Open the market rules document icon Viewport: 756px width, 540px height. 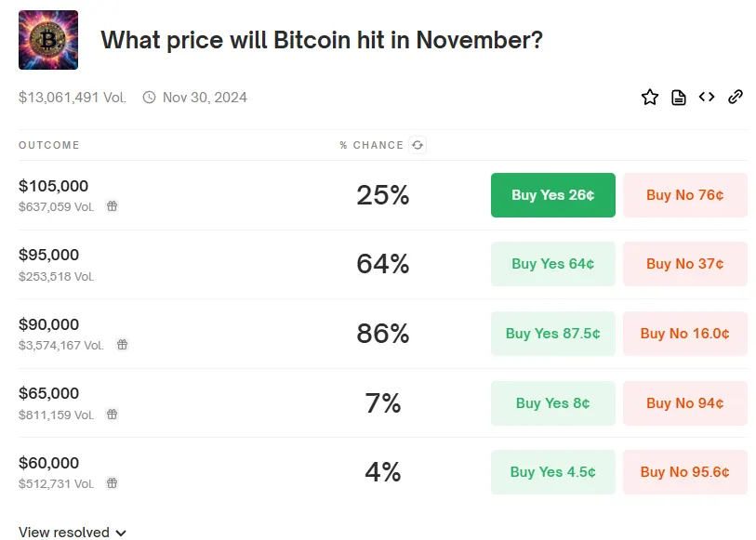tap(679, 97)
